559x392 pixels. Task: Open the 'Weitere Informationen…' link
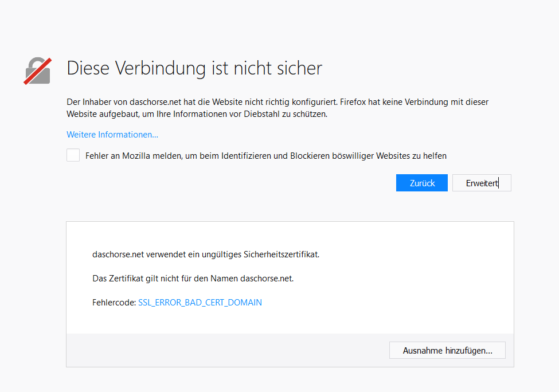112,135
